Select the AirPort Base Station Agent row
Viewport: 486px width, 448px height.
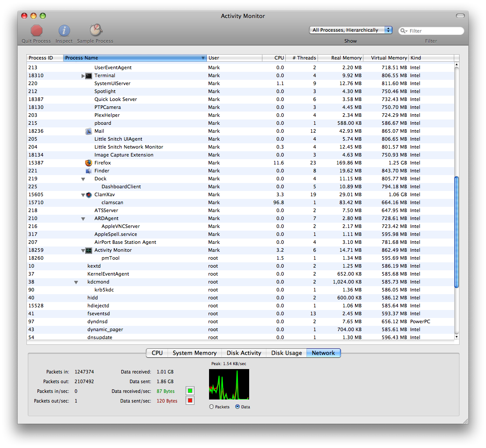(240, 242)
